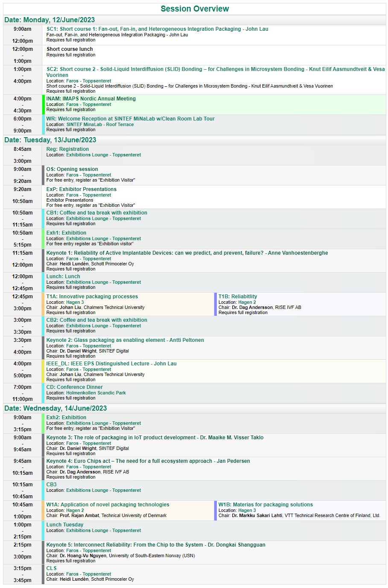Click chair name 'Dr. Hoang-Vu Nguyen'

83,556
